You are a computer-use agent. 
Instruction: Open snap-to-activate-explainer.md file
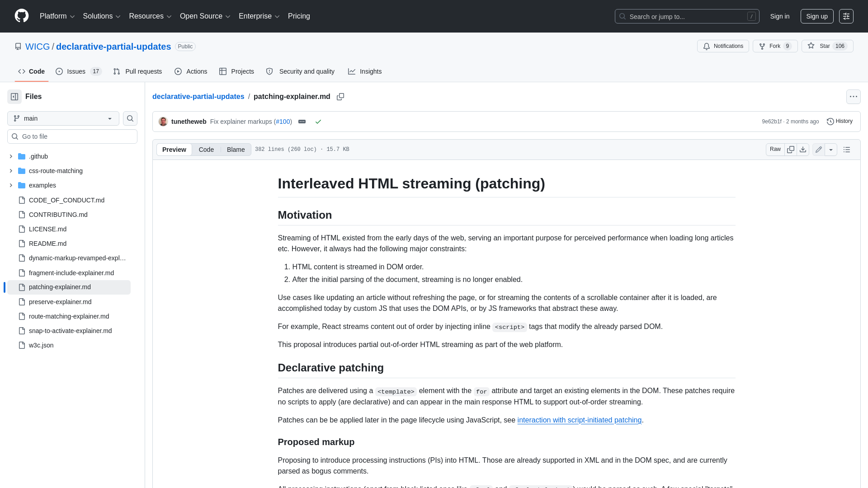[x=70, y=331]
